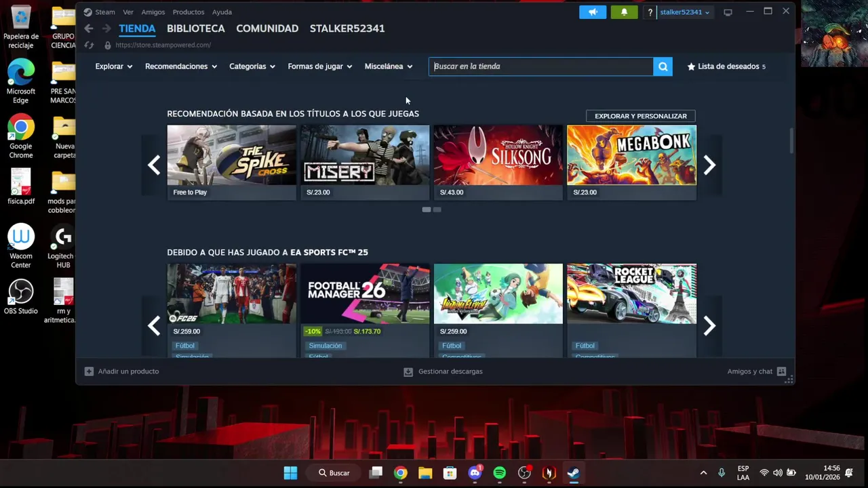The width and height of the screenshot is (868, 488).
Task: Open Hollow Knight Silksong thumbnail
Action: tap(498, 155)
